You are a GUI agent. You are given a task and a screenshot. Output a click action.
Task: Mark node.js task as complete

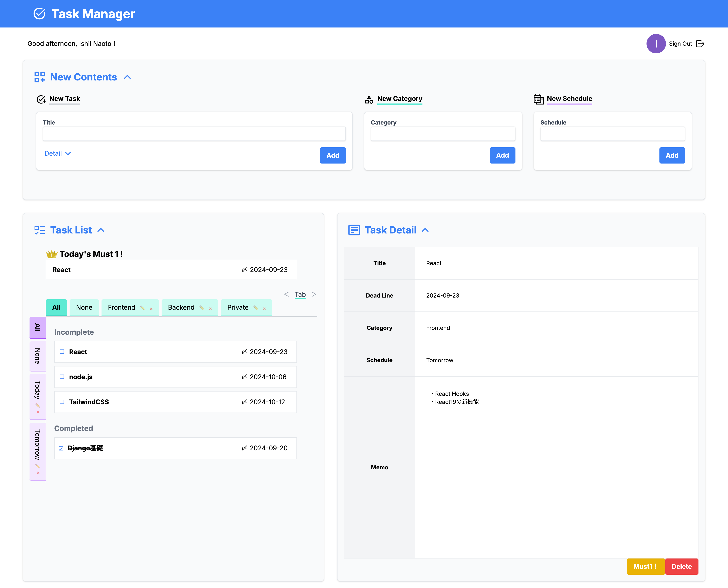point(62,377)
